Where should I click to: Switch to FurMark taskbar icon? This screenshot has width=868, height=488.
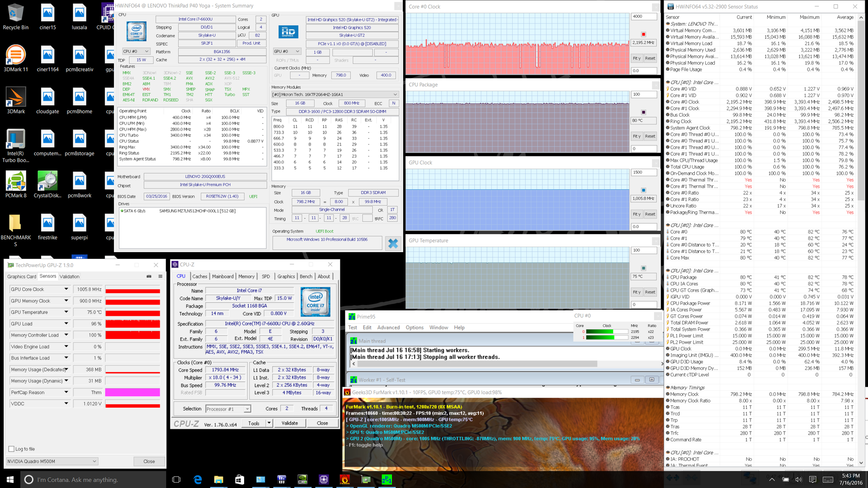(x=345, y=479)
